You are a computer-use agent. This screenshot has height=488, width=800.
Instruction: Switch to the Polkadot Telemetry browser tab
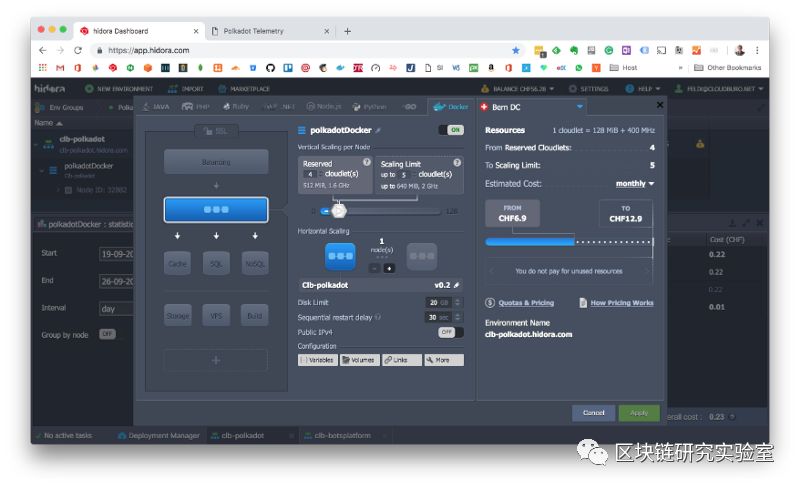coord(269,31)
